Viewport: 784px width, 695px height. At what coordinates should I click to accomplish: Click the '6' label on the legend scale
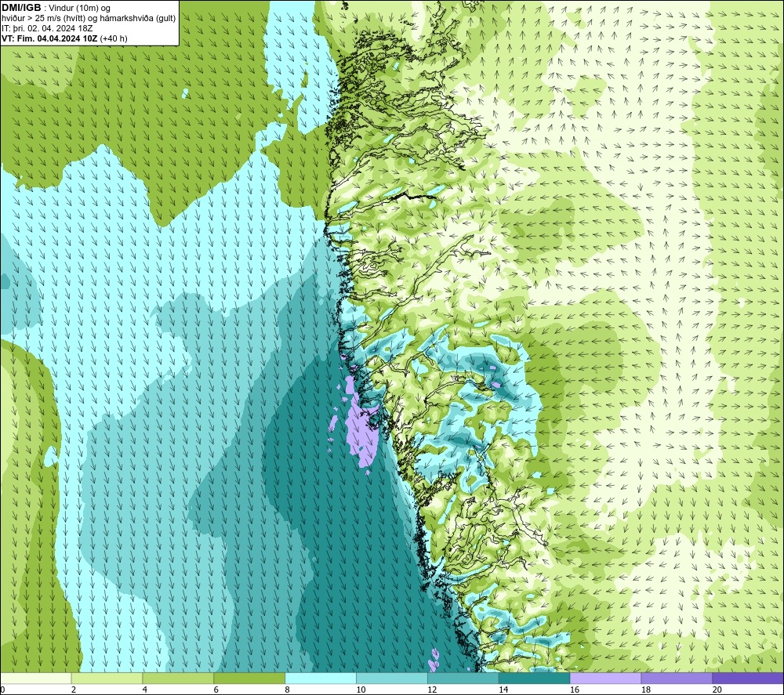[216, 690]
